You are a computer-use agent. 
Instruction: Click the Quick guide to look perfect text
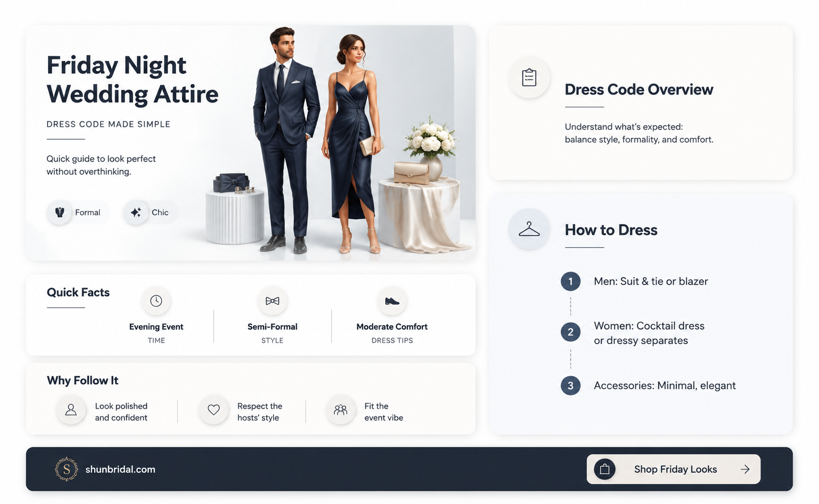(101, 165)
